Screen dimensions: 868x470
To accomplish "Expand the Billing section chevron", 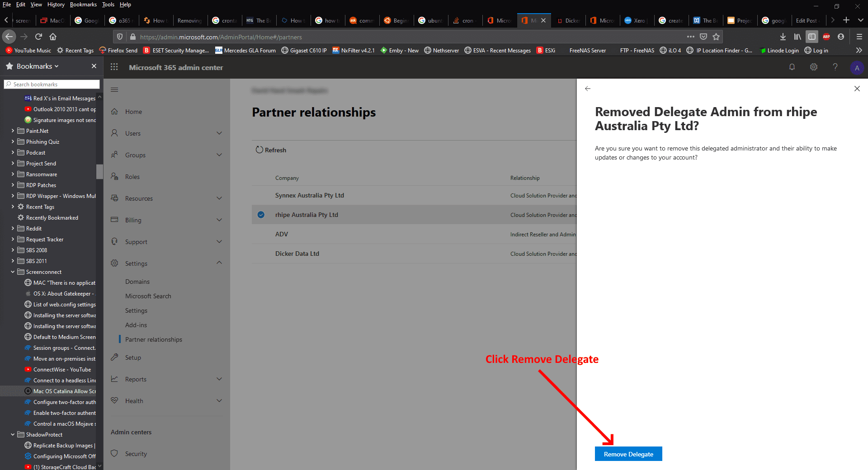I will [219, 220].
